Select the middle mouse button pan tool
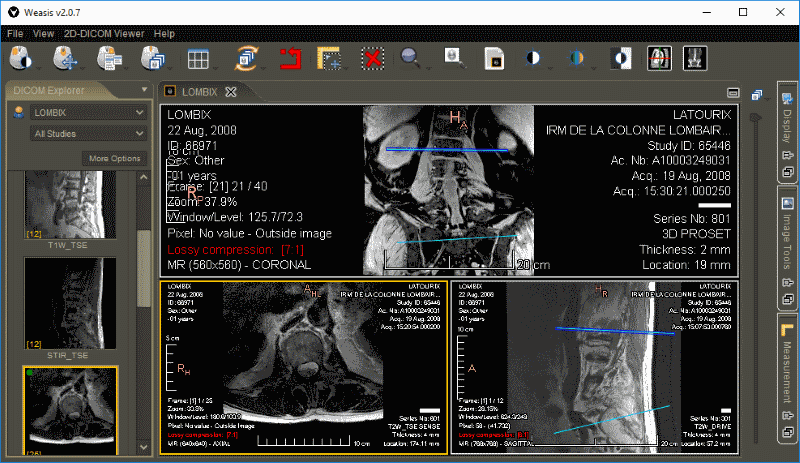 pyautogui.click(x=65, y=58)
